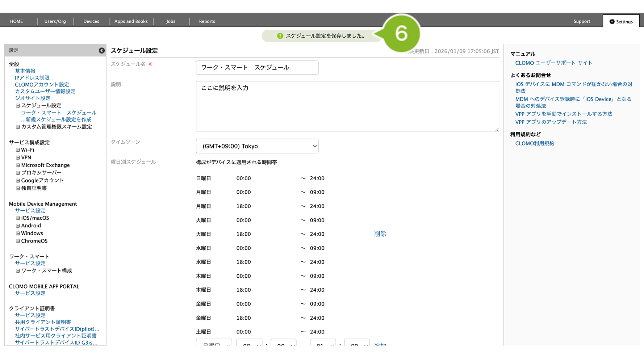The width and height of the screenshot is (644, 362).
Task: Open the Apps and Books menu
Action: 131,21
